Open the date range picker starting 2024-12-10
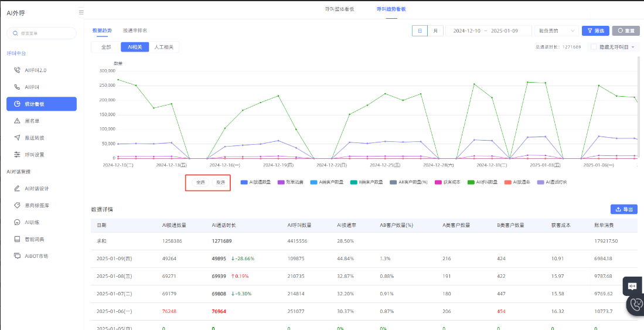This screenshot has height=330, width=644. [x=488, y=30]
